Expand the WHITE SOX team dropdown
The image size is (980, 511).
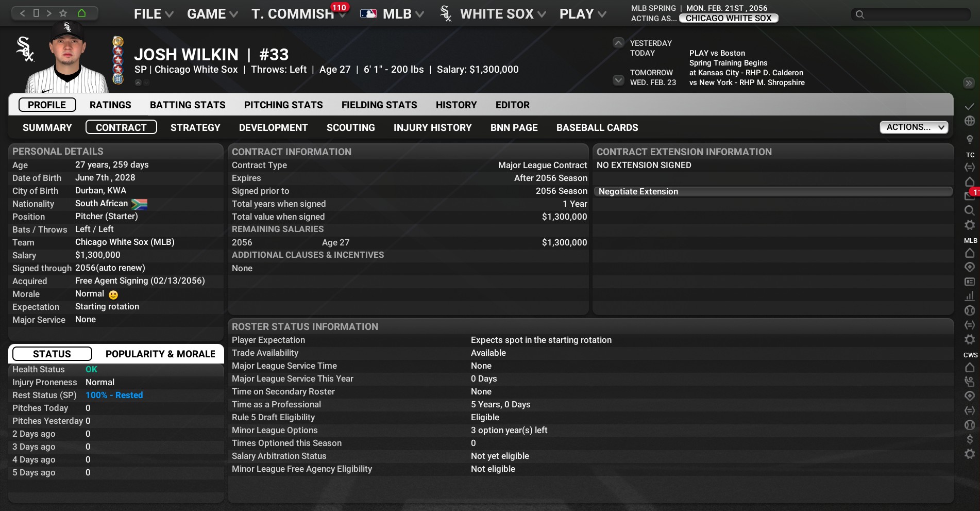pyautogui.click(x=502, y=14)
